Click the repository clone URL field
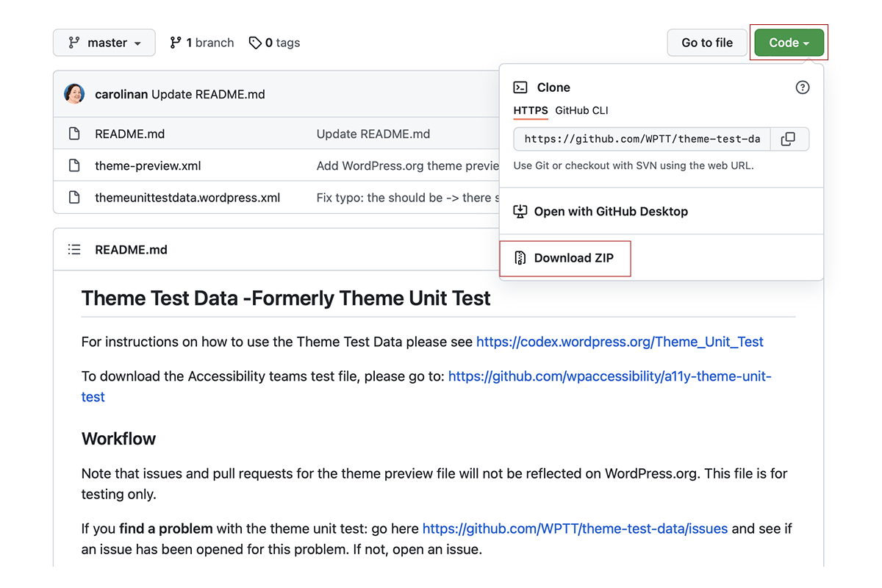 click(642, 139)
